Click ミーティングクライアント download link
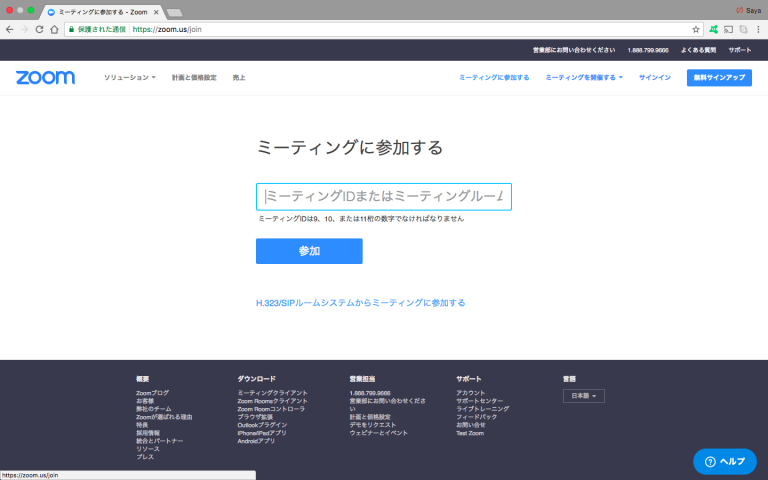The width and height of the screenshot is (768, 480). pos(272,393)
